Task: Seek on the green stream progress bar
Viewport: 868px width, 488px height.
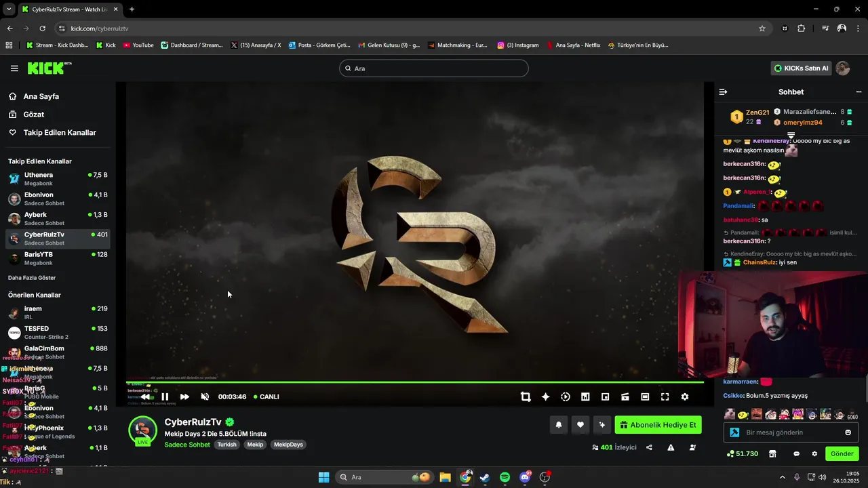Action: pos(414,382)
